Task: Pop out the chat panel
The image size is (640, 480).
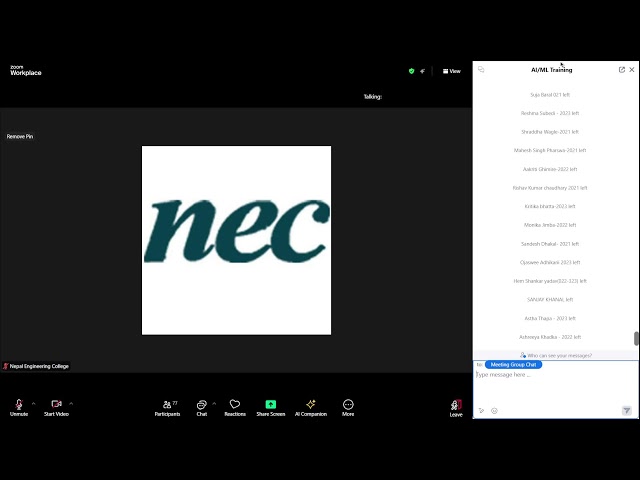Action: click(622, 70)
